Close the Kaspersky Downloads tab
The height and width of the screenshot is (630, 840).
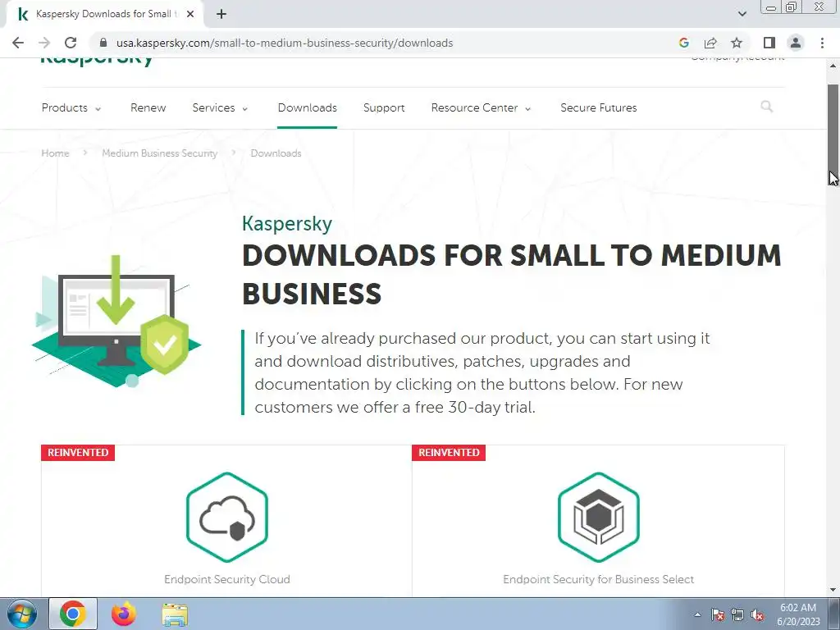coord(190,14)
